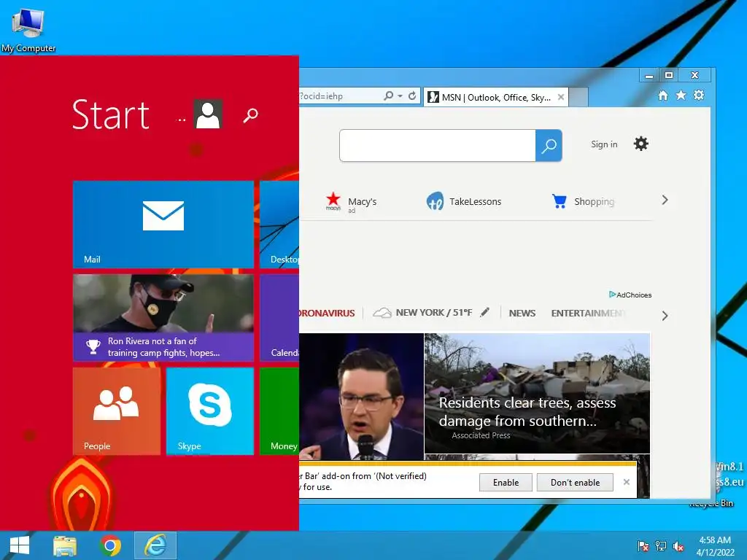Image resolution: width=747 pixels, height=560 pixels.
Task: Click the blue MSN search button
Action: pyautogui.click(x=549, y=145)
